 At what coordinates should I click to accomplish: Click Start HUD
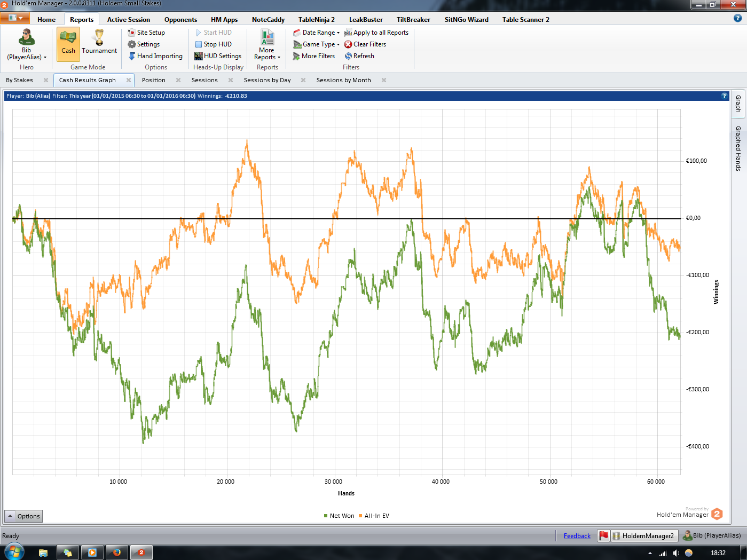point(213,33)
